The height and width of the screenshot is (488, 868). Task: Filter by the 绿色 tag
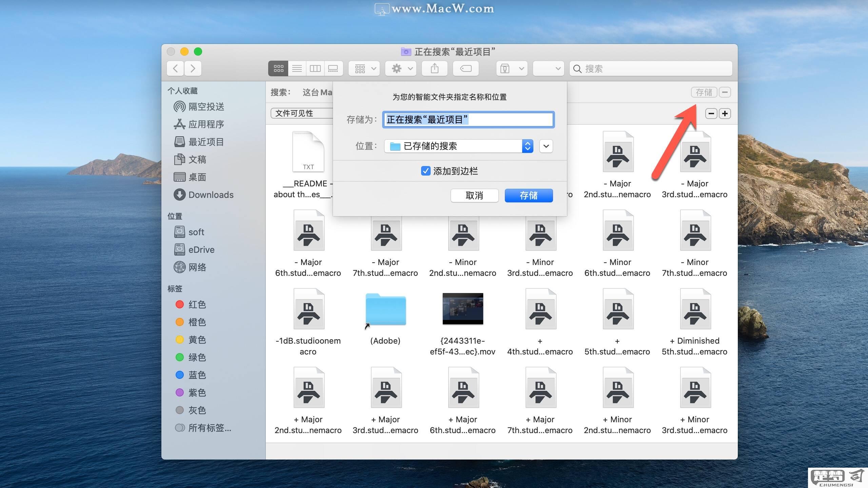[191, 358]
